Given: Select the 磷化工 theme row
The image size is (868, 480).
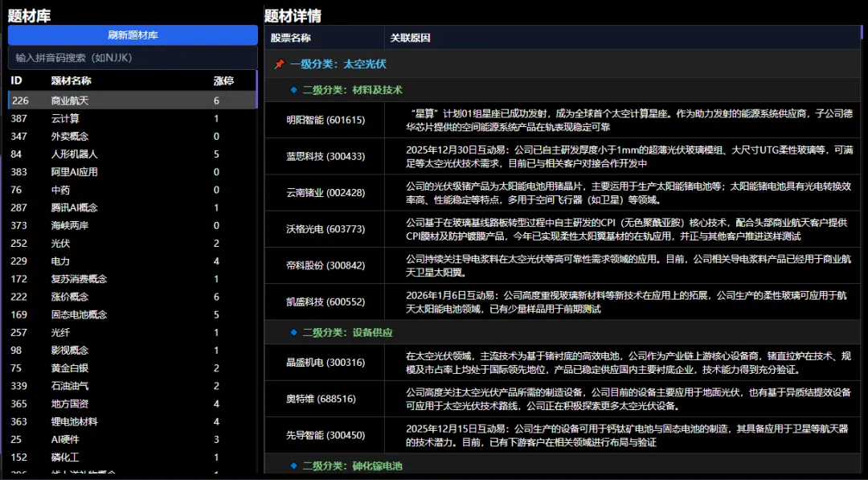Looking at the screenshot, I should pos(133,457).
